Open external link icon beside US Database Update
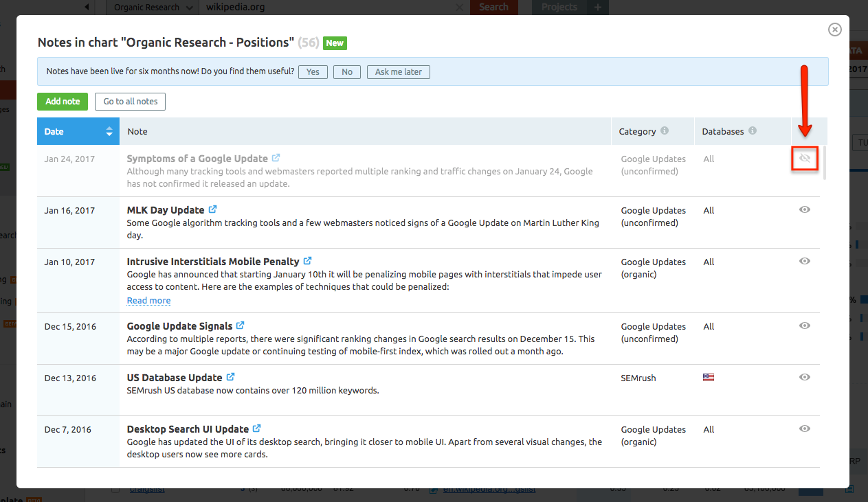868x502 pixels. coord(231,377)
